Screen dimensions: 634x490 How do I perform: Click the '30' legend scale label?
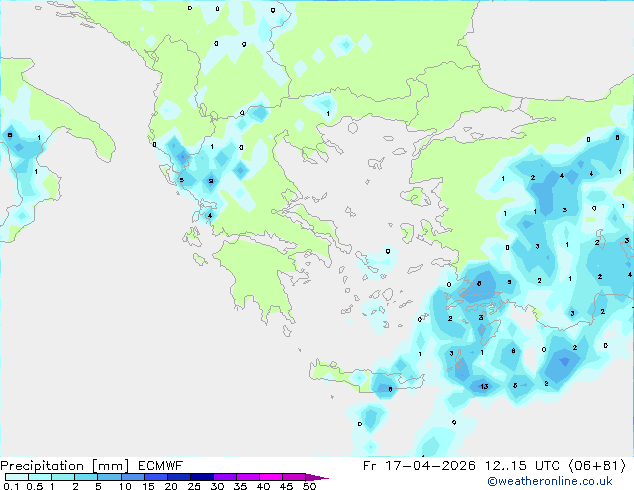coord(217,486)
